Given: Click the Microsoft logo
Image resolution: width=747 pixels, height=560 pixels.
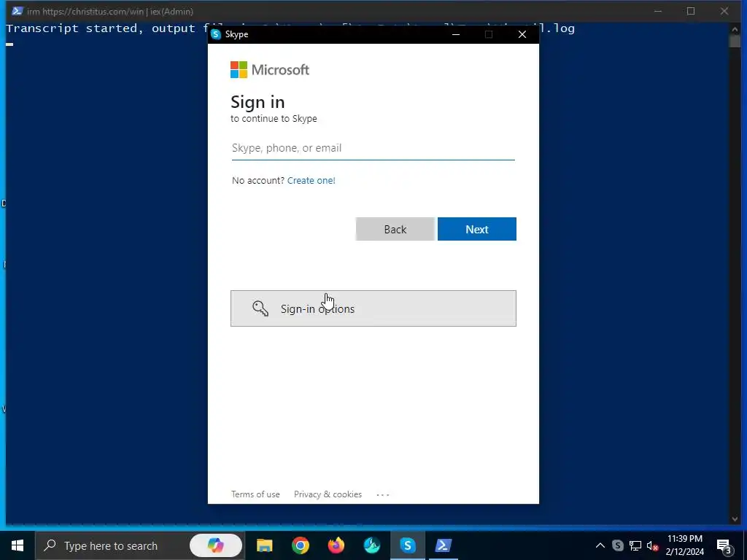Looking at the screenshot, I should [270, 69].
